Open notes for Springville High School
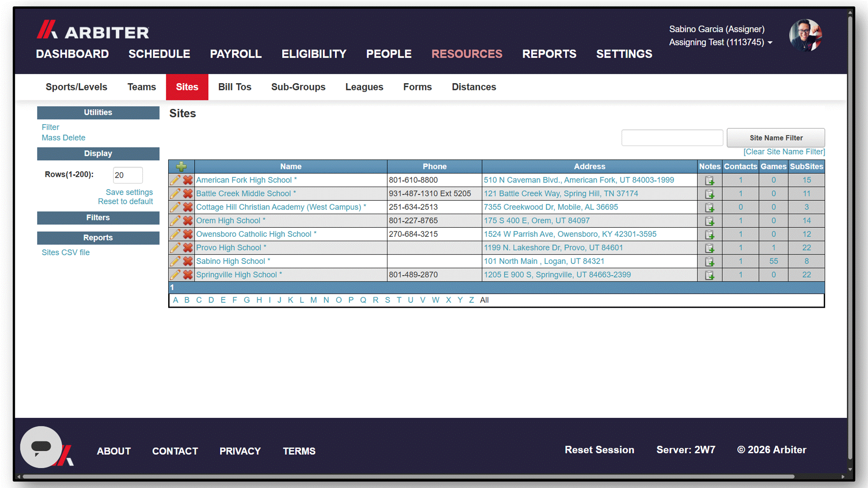This screenshot has width=868, height=488. click(x=709, y=275)
